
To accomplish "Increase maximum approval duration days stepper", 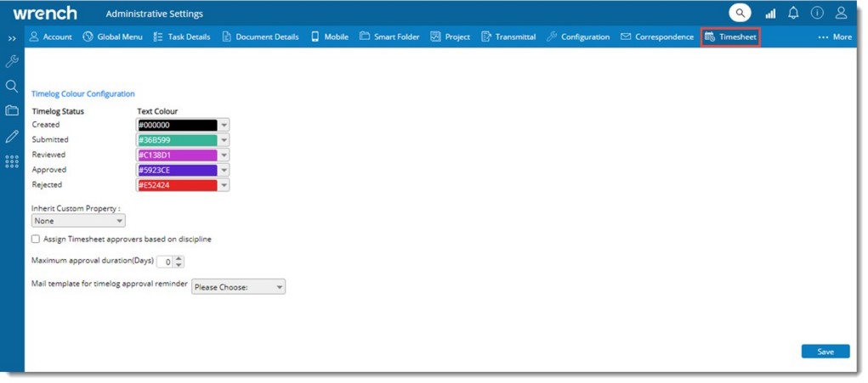I will pyautogui.click(x=179, y=258).
